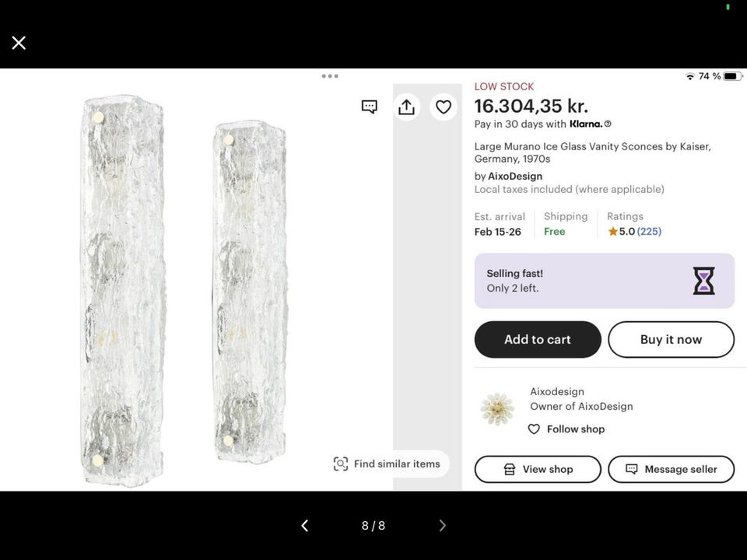Open the message bubble icon beside share
747x560 pixels.
[370, 107]
